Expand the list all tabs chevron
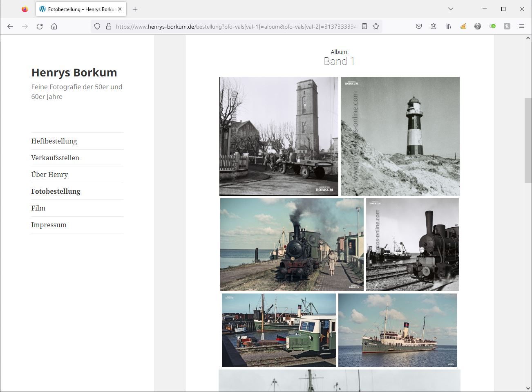This screenshot has width=532, height=392. [x=450, y=9]
